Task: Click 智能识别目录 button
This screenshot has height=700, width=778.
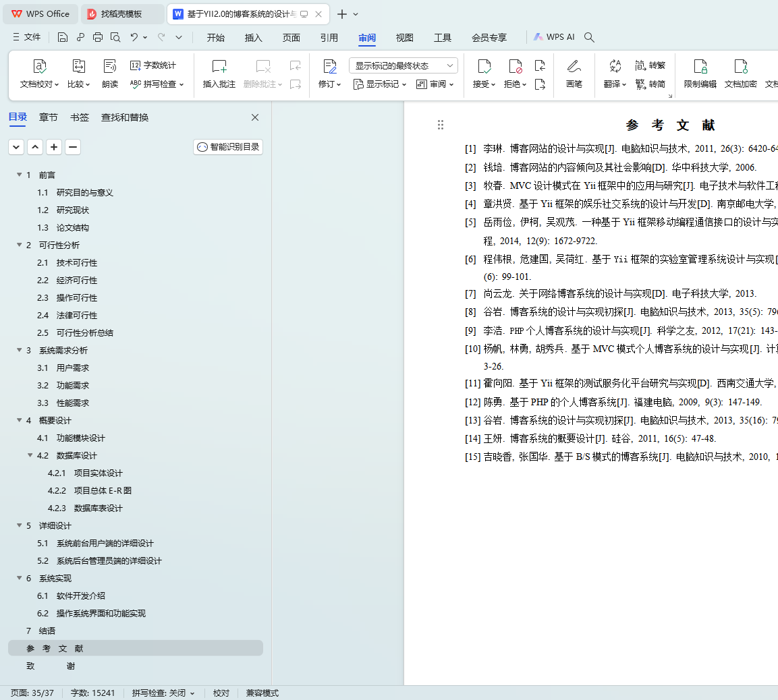Action: point(228,147)
